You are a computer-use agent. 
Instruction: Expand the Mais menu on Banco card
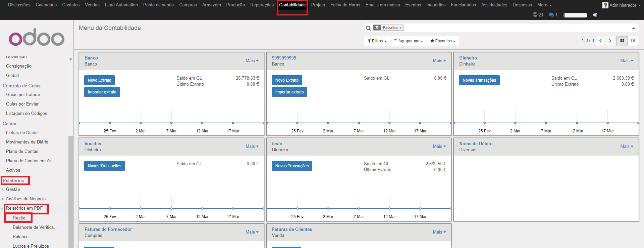252,61
